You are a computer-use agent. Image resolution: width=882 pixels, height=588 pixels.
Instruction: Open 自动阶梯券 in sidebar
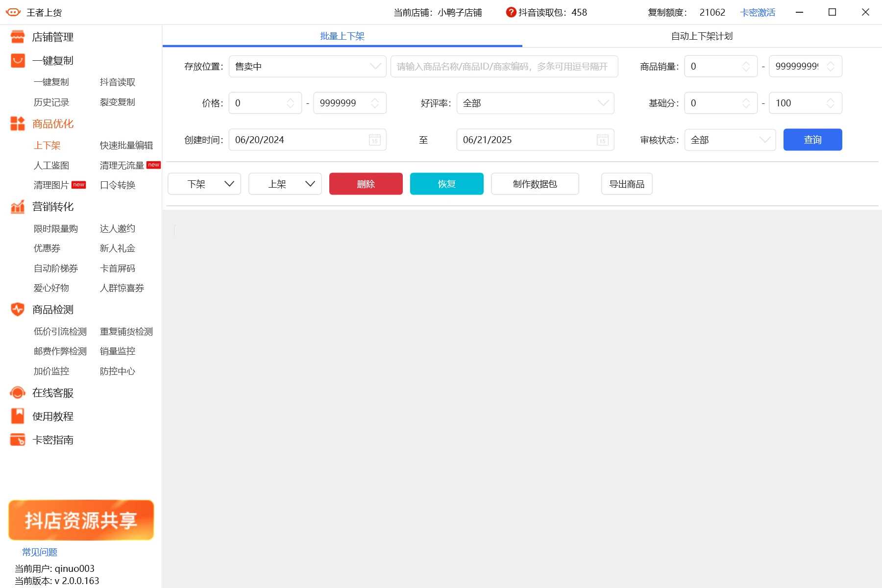[56, 269]
